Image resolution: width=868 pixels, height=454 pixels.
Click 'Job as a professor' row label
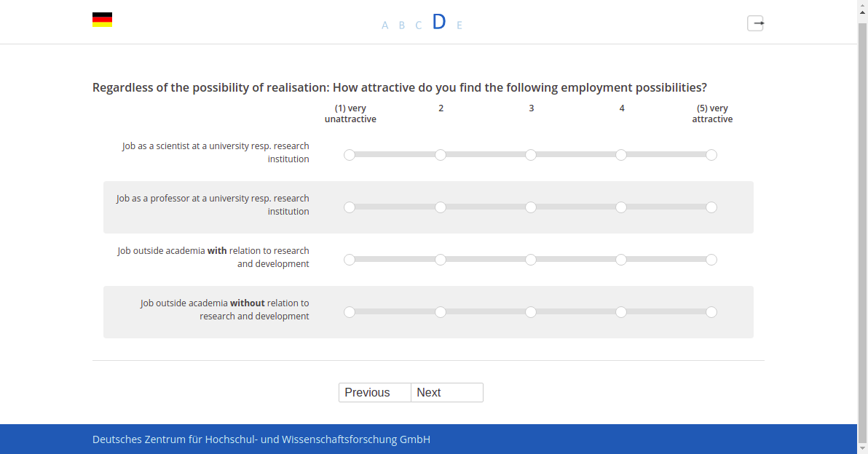(213, 204)
